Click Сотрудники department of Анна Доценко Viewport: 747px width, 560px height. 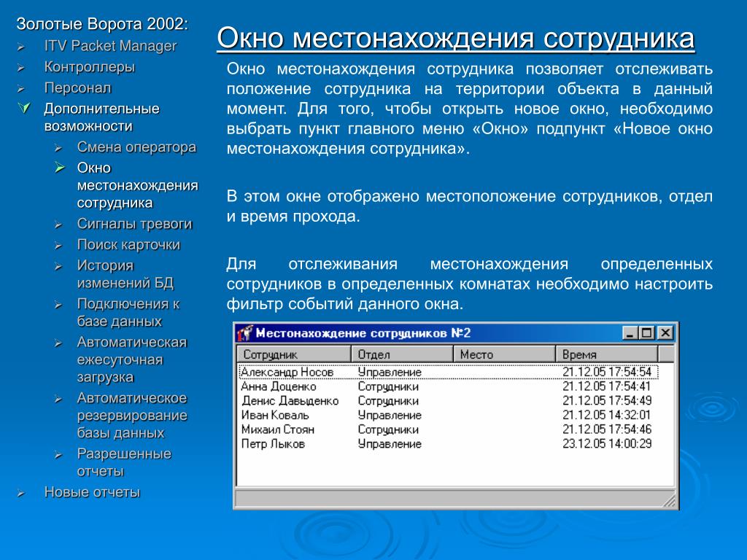coord(388,386)
